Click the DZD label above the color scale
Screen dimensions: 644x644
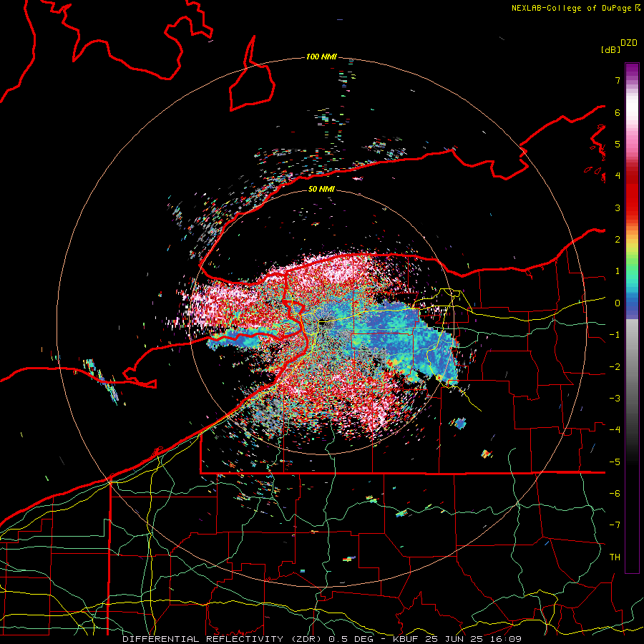[629, 43]
